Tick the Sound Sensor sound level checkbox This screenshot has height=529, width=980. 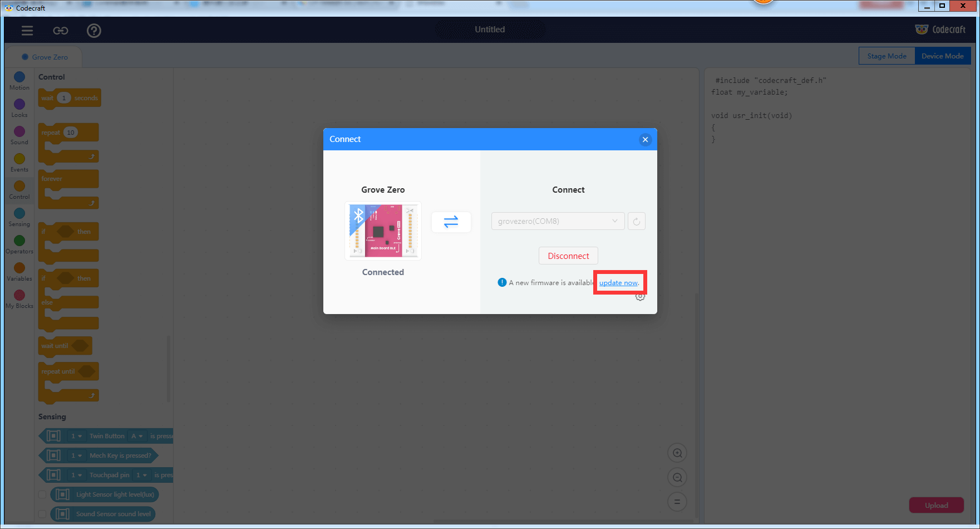coord(42,514)
